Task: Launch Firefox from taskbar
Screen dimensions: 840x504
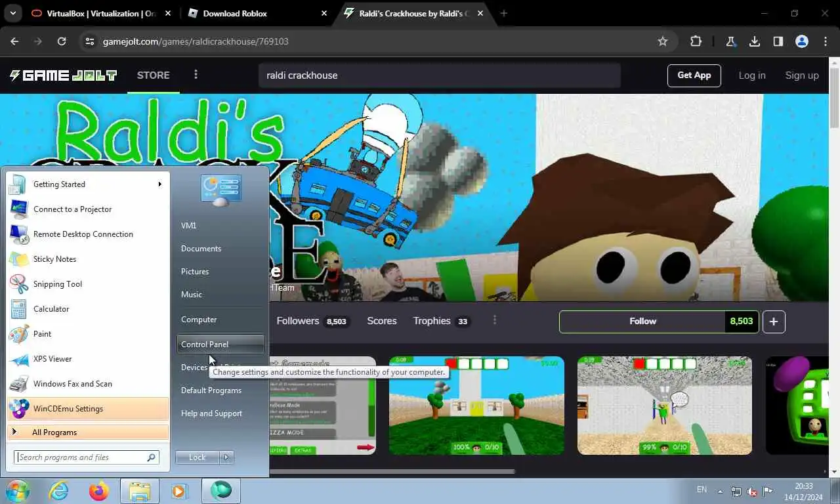Action: tap(99, 490)
